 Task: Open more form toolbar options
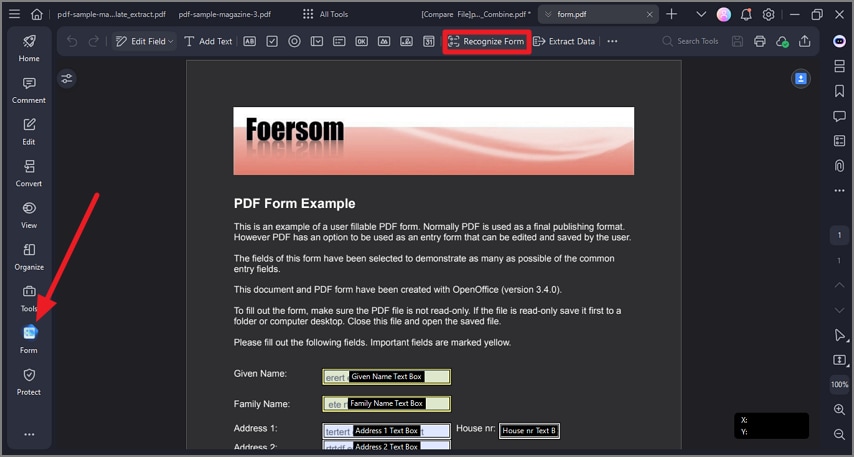tap(612, 41)
